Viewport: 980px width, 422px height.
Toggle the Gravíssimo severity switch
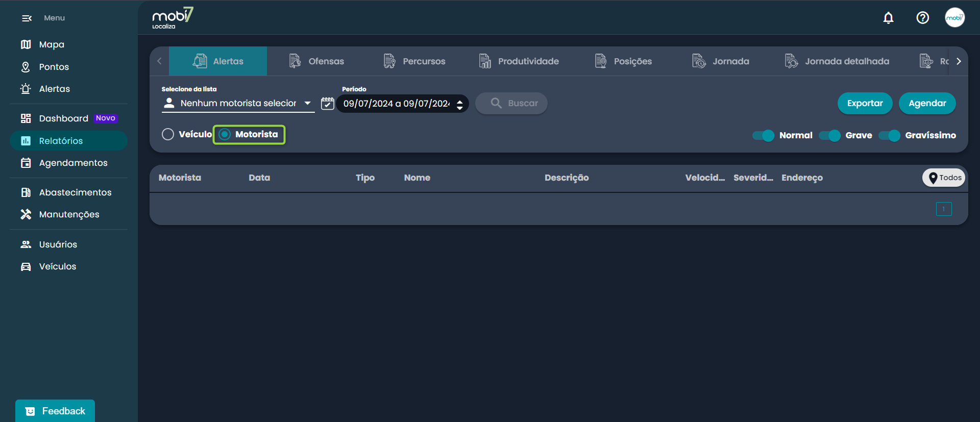(x=889, y=135)
